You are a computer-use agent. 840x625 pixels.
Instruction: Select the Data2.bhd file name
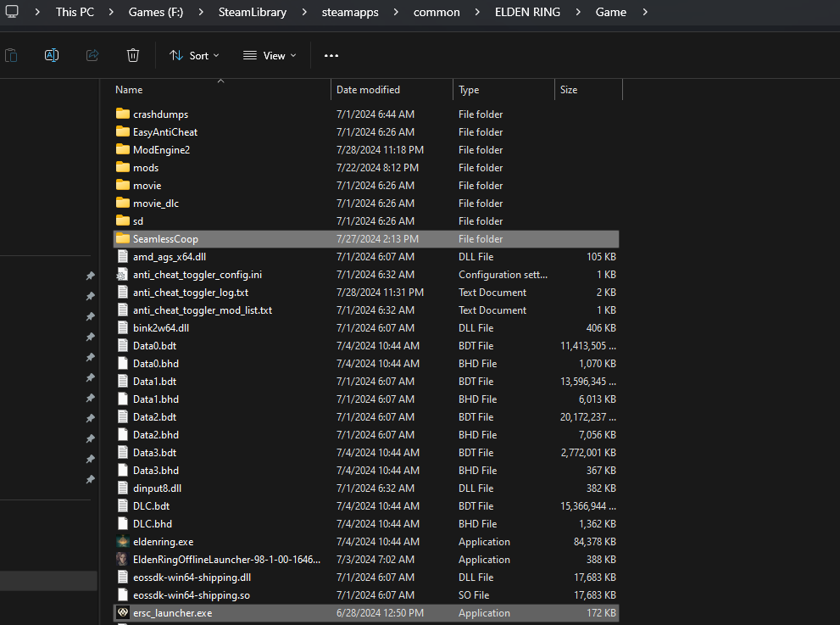point(156,435)
